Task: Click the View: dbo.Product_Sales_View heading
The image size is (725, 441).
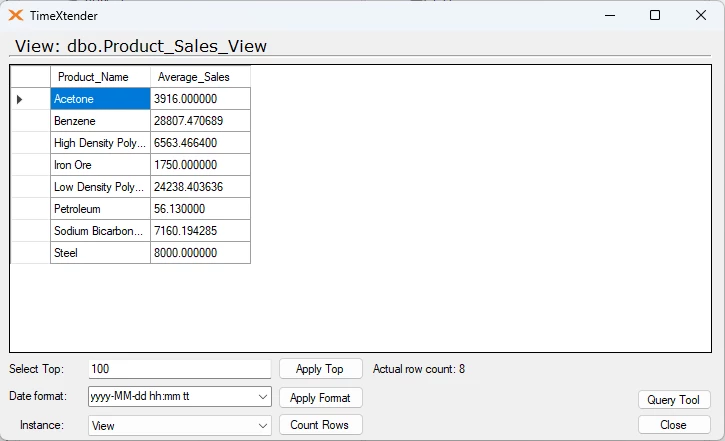Action: [x=141, y=46]
